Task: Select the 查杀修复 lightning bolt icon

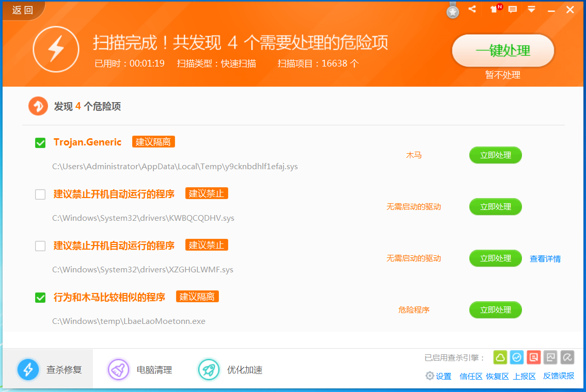Action: (28, 368)
